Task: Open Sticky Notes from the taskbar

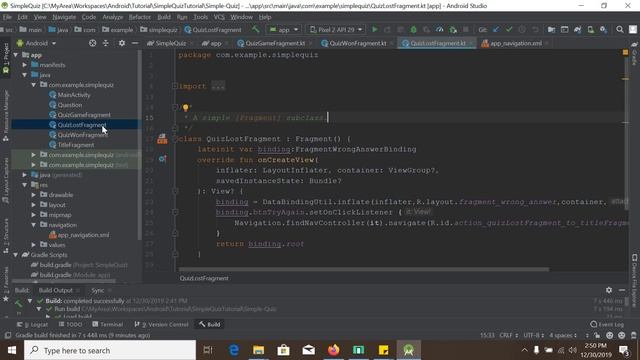Action: [x=383, y=350]
